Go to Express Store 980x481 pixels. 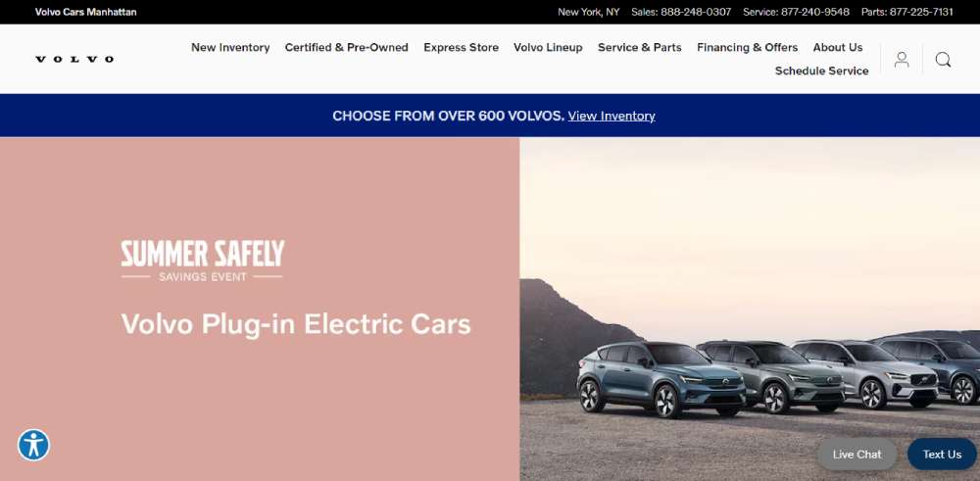pyautogui.click(x=461, y=47)
